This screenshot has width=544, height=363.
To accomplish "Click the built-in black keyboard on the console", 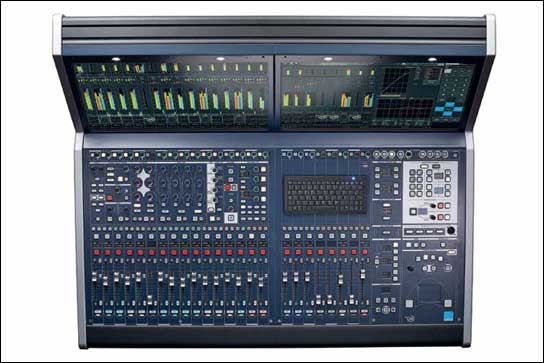I will click(326, 195).
